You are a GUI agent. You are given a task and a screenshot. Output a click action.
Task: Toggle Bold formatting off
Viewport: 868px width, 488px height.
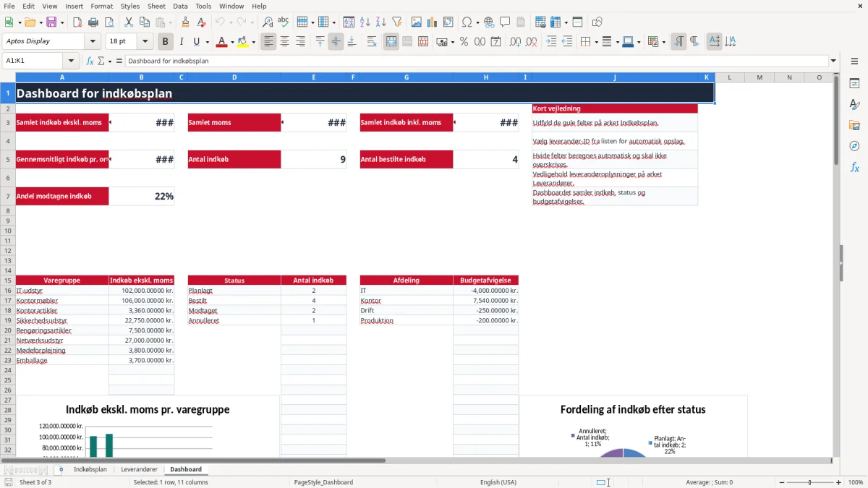click(x=166, y=42)
